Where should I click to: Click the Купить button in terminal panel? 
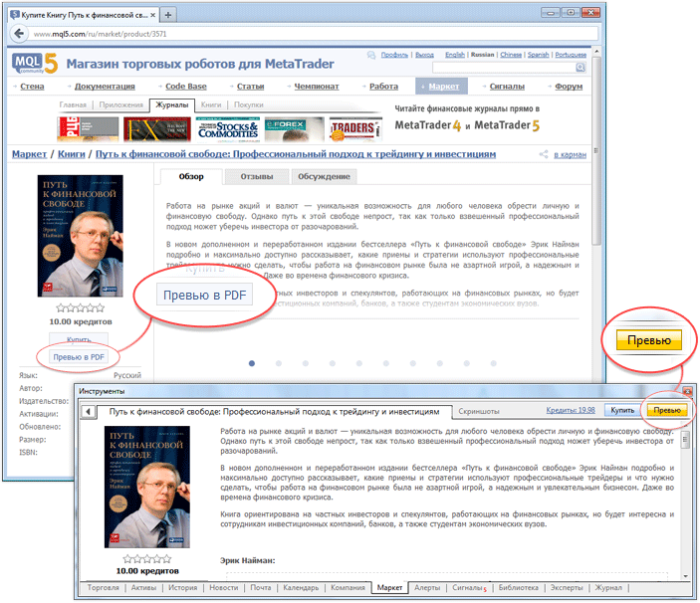[622, 410]
